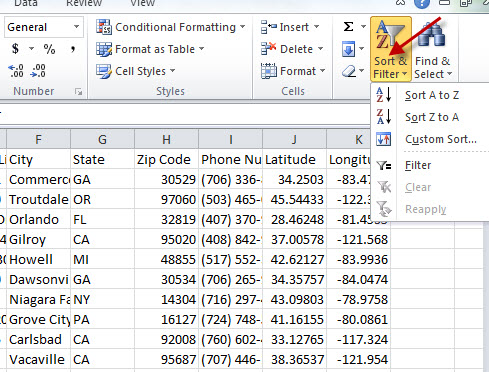
Task: Click the Clear eraser icon
Action: pyautogui.click(x=349, y=71)
